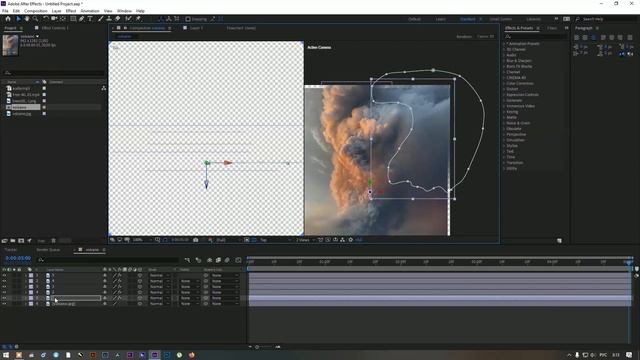The width and height of the screenshot is (640, 360).
Task: Select the volcano.jpg item in Project panel
Action: click(x=21, y=114)
